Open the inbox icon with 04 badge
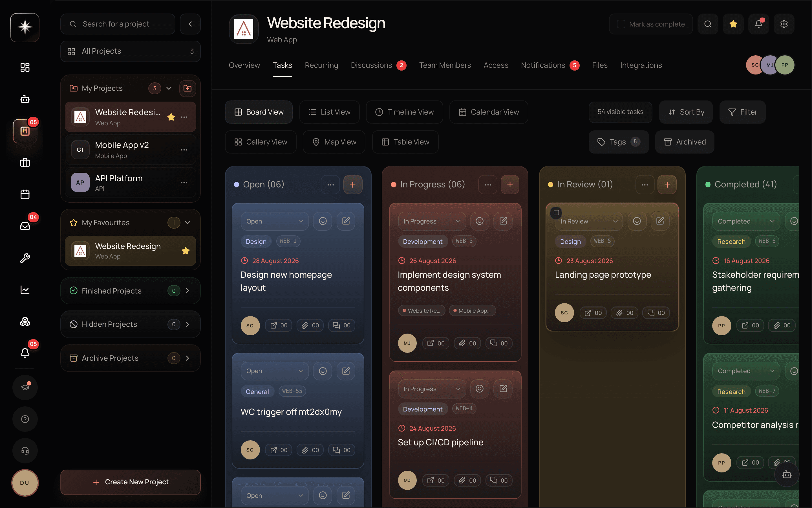The height and width of the screenshot is (508, 812). pos(25,226)
